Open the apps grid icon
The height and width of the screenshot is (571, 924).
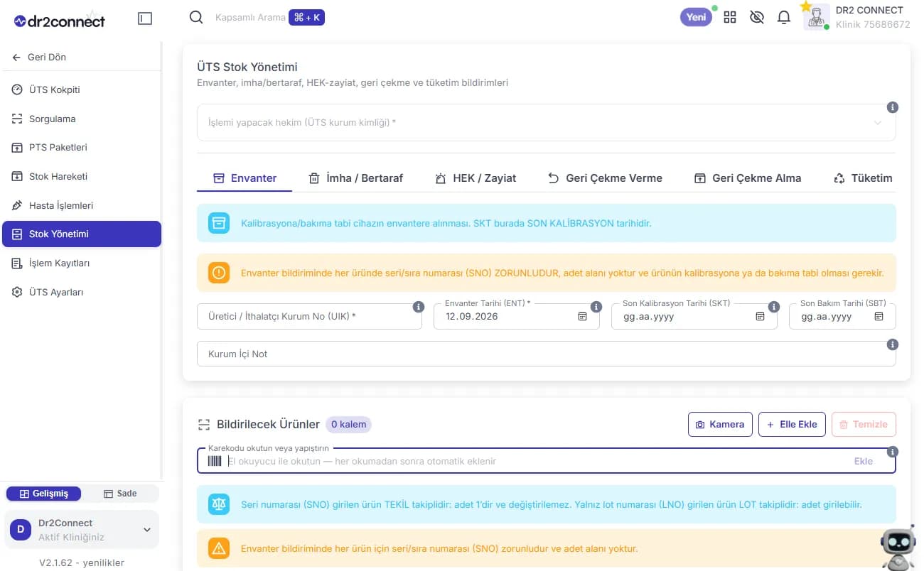point(730,18)
